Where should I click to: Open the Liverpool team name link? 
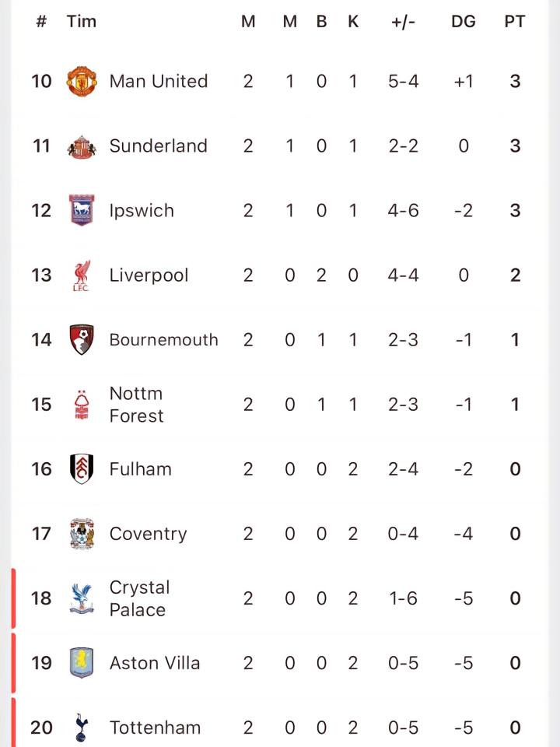(149, 275)
